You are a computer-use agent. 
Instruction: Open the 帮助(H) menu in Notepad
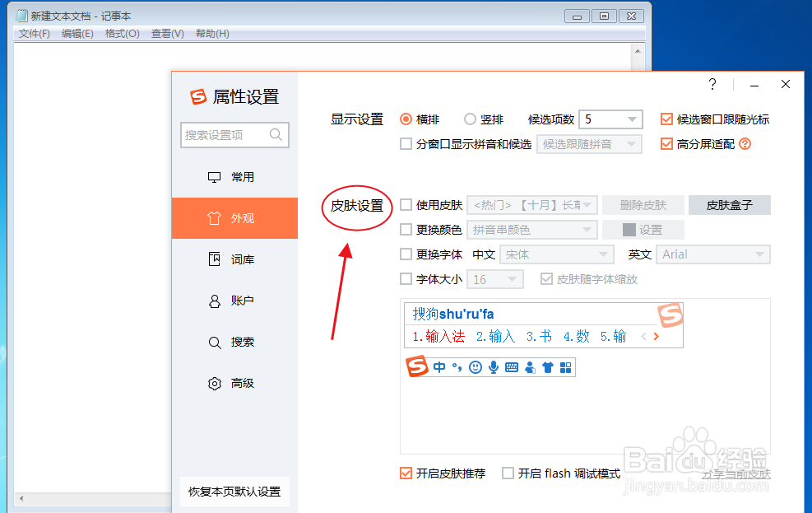[x=212, y=34]
